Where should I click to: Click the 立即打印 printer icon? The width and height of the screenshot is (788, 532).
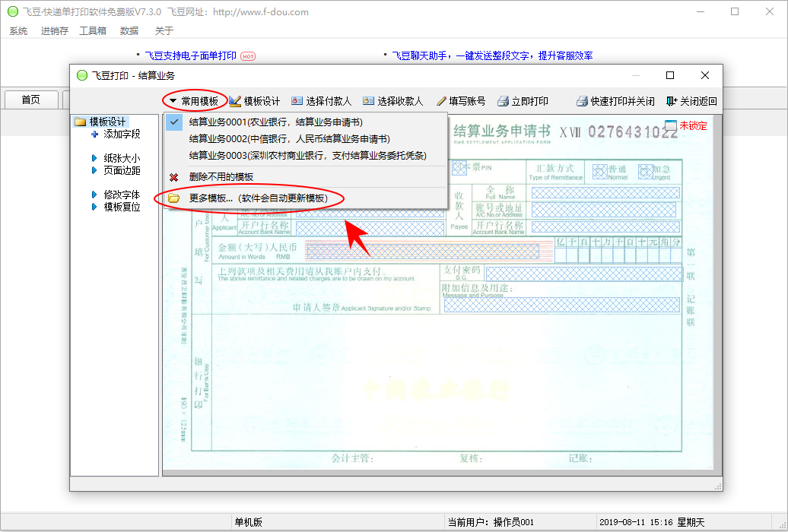503,102
